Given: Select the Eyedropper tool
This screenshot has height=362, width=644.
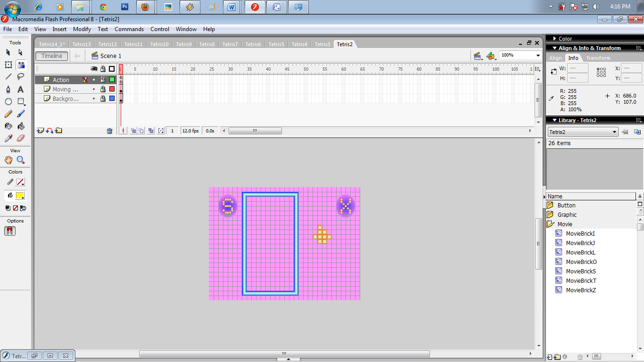Looking at the screenshot, I should (8, 137).
